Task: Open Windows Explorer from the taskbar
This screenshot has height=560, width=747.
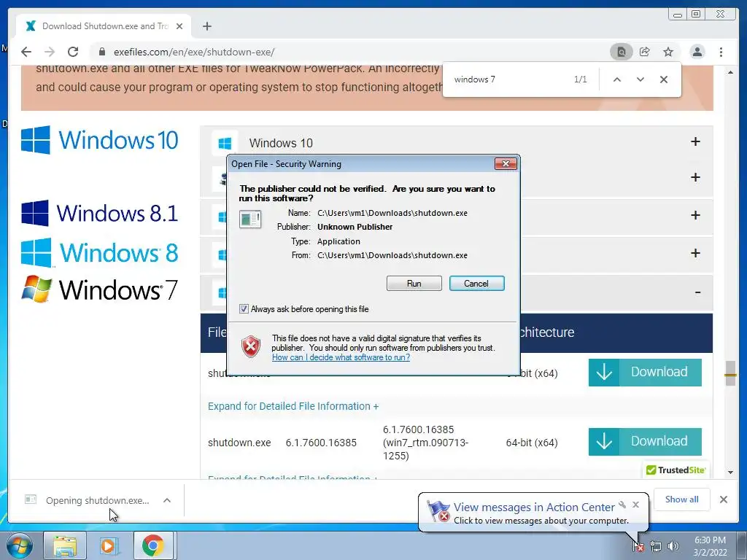Action: (x=65, y=545)
